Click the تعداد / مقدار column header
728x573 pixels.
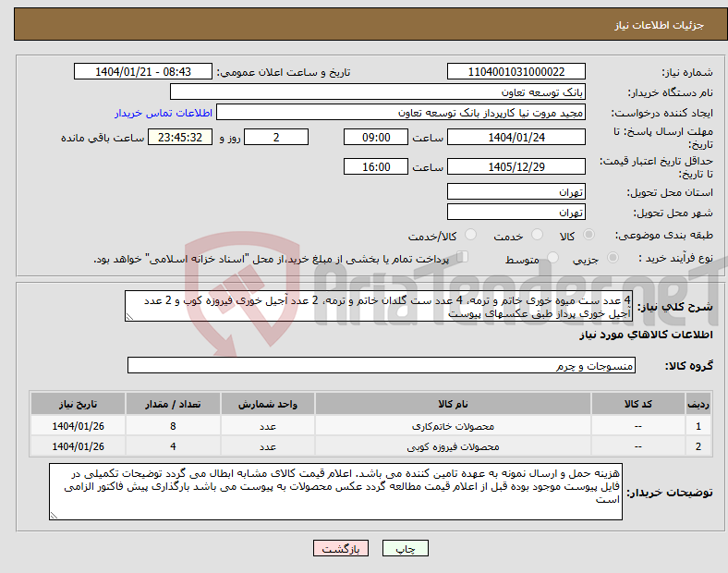pyautogui.click(x=173, y=404)
